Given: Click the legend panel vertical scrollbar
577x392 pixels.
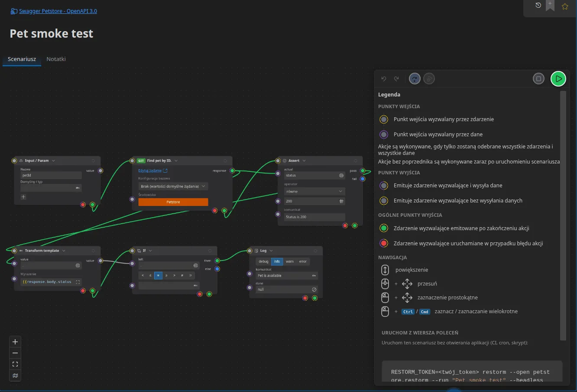Looking at the screenshot, I should (563, 215).
